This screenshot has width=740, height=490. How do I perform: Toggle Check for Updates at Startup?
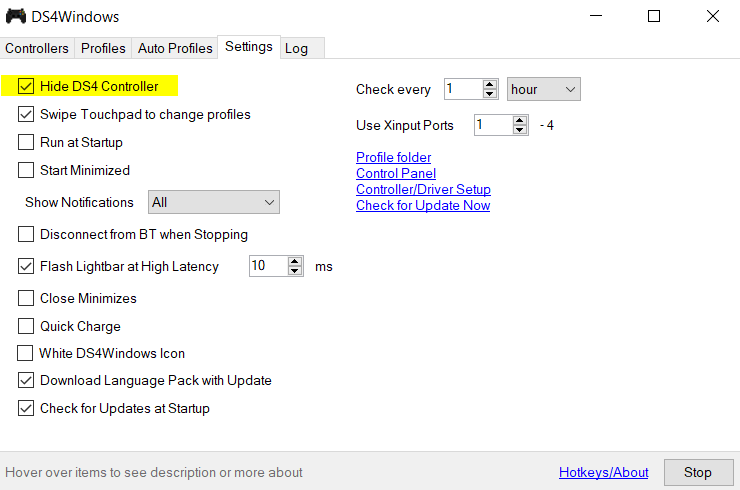(26, 408)
